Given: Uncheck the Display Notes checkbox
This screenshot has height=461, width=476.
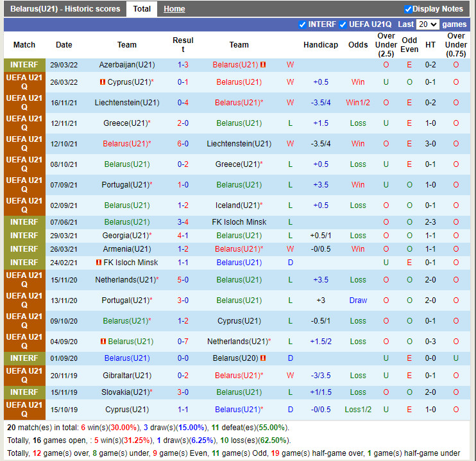Looking at the screenshot, I should (408, 9).
